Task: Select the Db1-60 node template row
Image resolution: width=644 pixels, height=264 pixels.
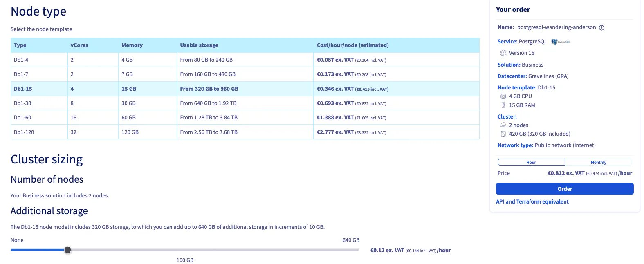Action: coord(245,118)
